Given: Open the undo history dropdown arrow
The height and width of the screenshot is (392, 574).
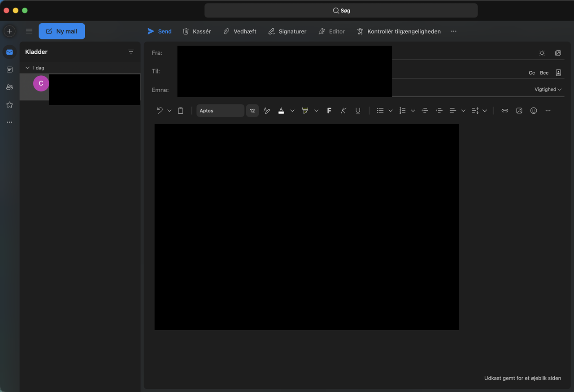Looking at the screenshot, I should coord(169,111).
